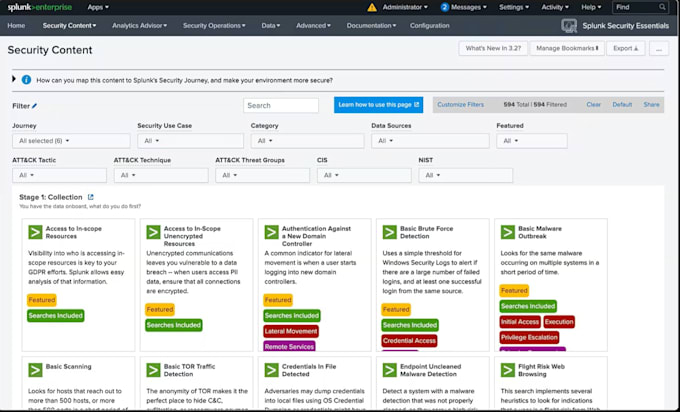
Task: Click the green icon on Authentication Against a New Domain Controller
Action: click(x=271, y=232)
